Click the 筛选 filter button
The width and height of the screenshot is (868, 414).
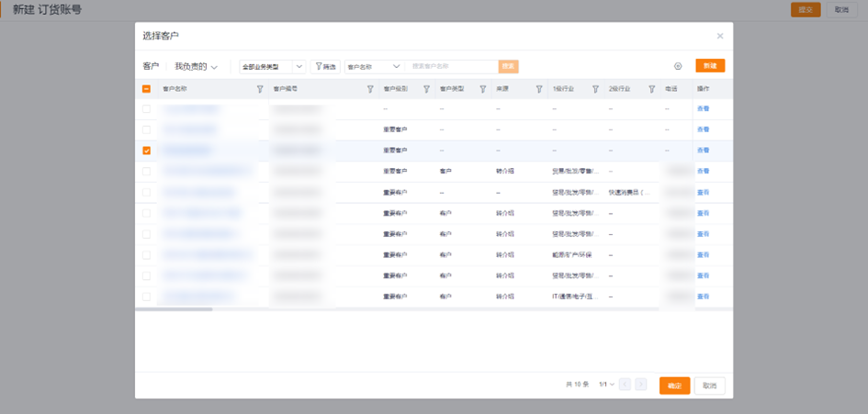pos(325,67)
